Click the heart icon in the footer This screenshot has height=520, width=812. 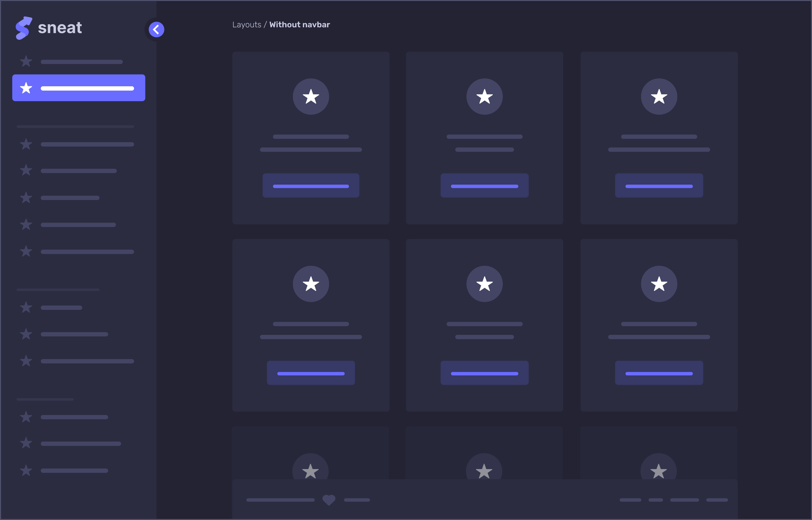point(329,500)
